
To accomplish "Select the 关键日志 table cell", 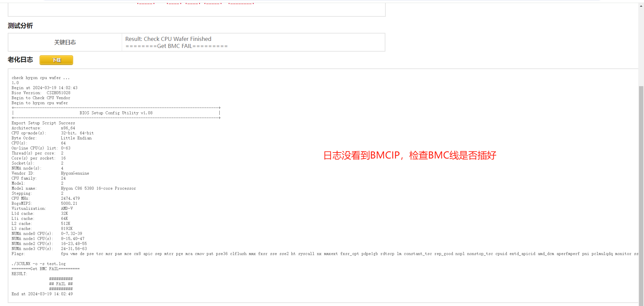I will 65,42.
